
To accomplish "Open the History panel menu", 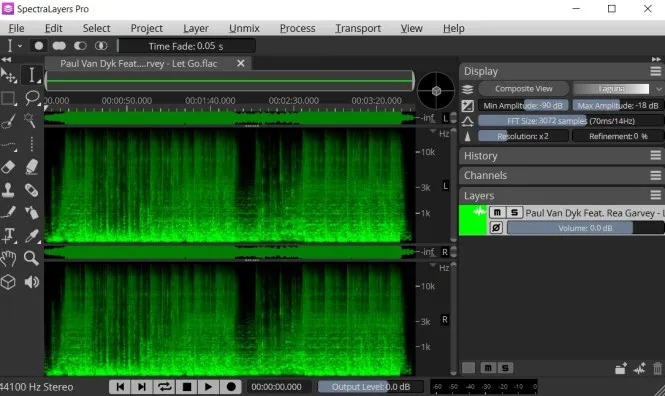I will click(x=656, y=155).
